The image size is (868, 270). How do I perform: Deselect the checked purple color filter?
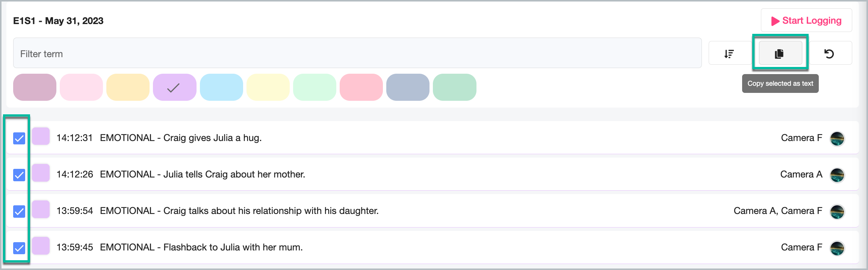pos(174,87)
